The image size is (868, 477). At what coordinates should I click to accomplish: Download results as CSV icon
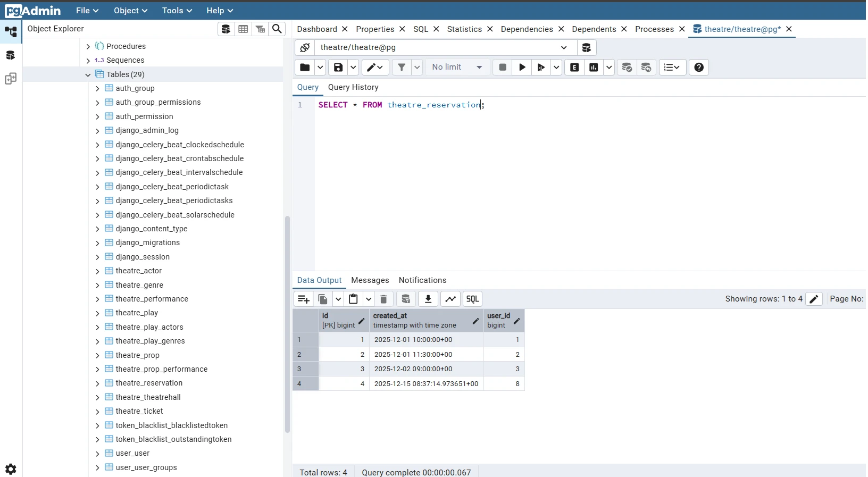(x=428, y=299)
